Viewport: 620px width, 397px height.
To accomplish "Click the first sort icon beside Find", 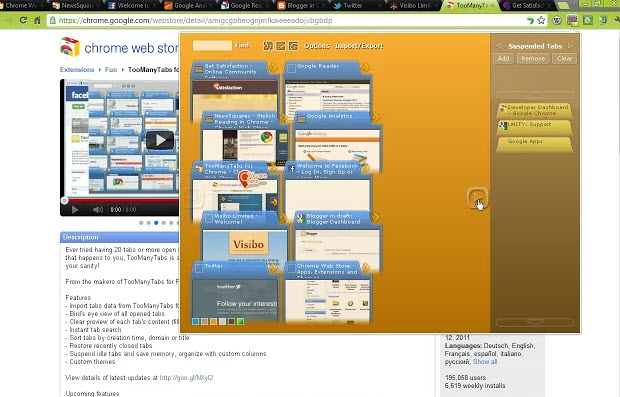I will tap(268, 46).
